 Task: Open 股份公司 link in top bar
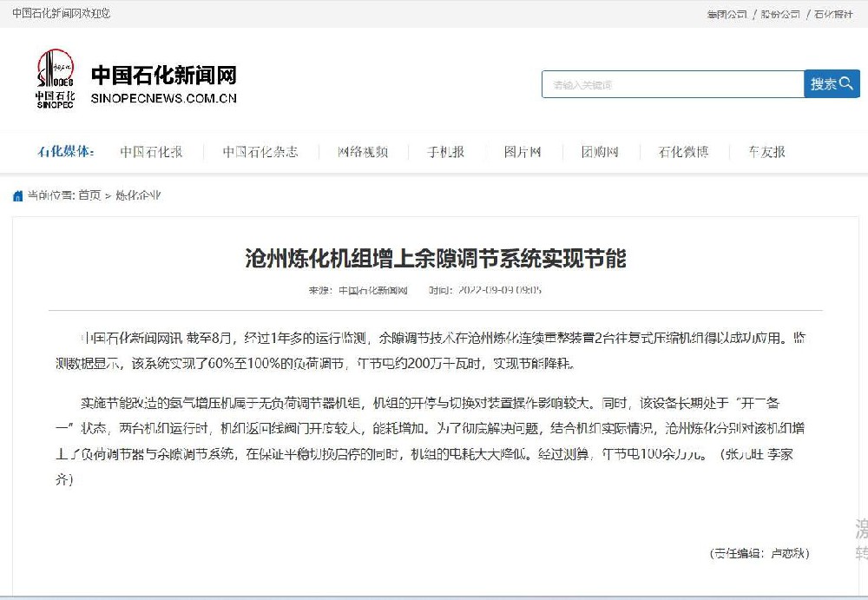780,14
